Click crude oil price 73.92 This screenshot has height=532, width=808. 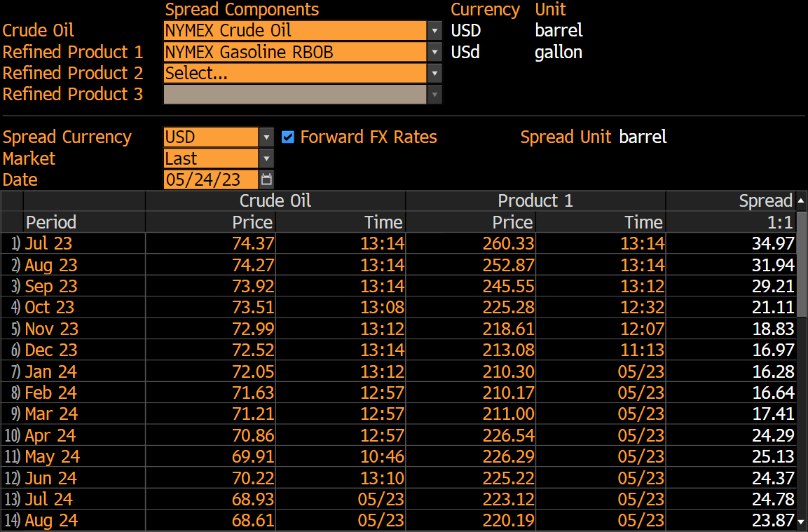(253, 286)
